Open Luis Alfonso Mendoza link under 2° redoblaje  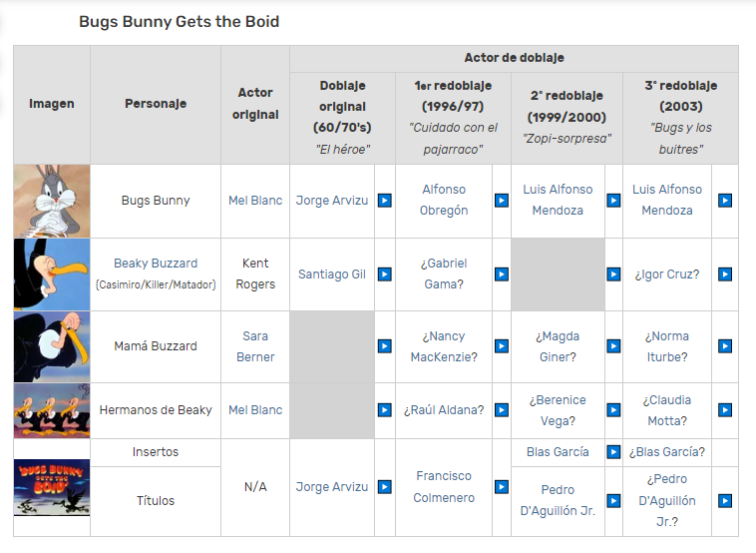tap(558, 200)
